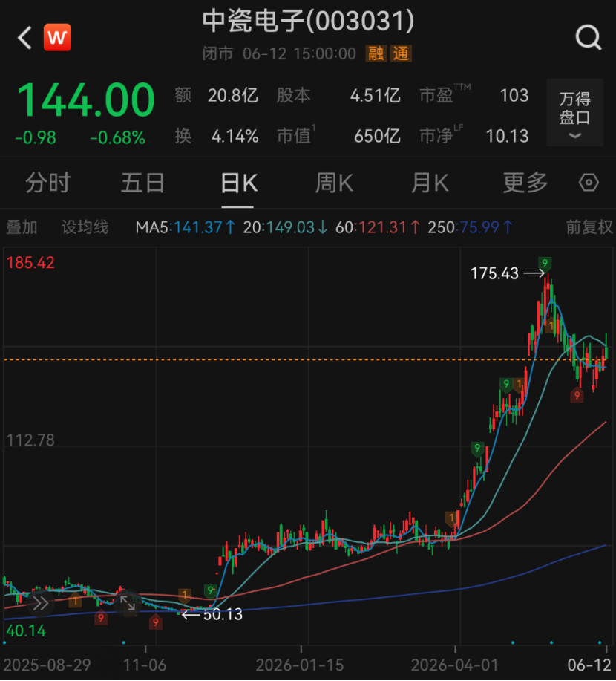The height and width of the screenshot is (681, 616).
Task: Open the 前复权 adjustment dropdown
Action: (x=589, y=227)
